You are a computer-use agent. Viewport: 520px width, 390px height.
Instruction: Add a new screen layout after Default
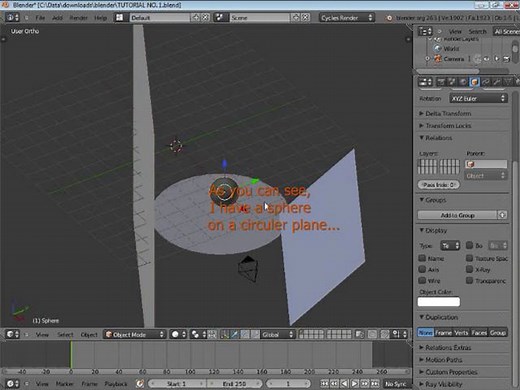click(196, 17)
